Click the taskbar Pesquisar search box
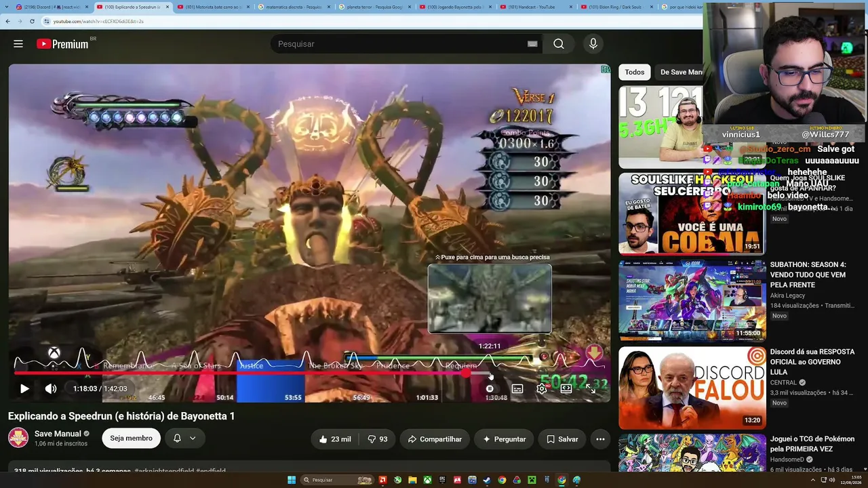 337,480
